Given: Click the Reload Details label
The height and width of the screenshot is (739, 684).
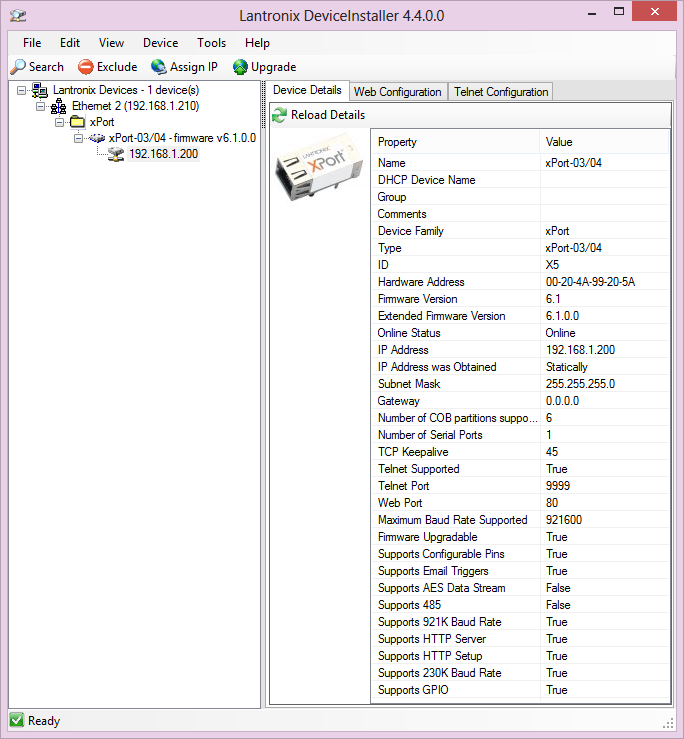Looking at the screenshot, I should tap(328, 115).
